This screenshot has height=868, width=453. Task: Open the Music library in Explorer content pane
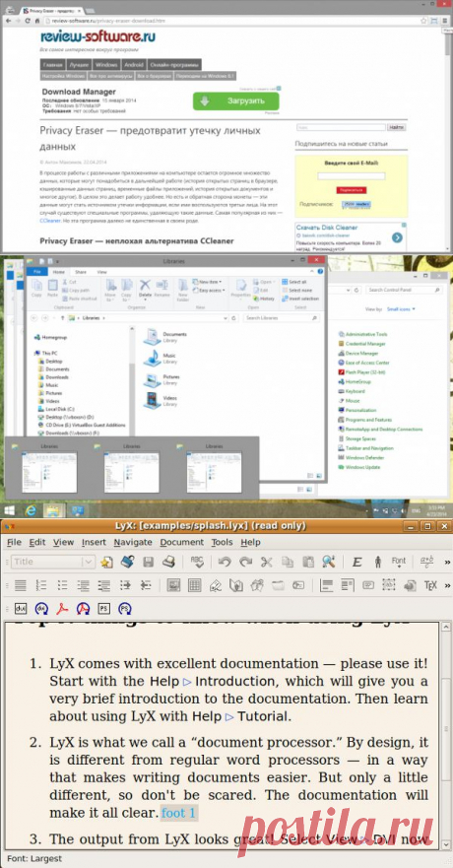(x=161, y=358)
